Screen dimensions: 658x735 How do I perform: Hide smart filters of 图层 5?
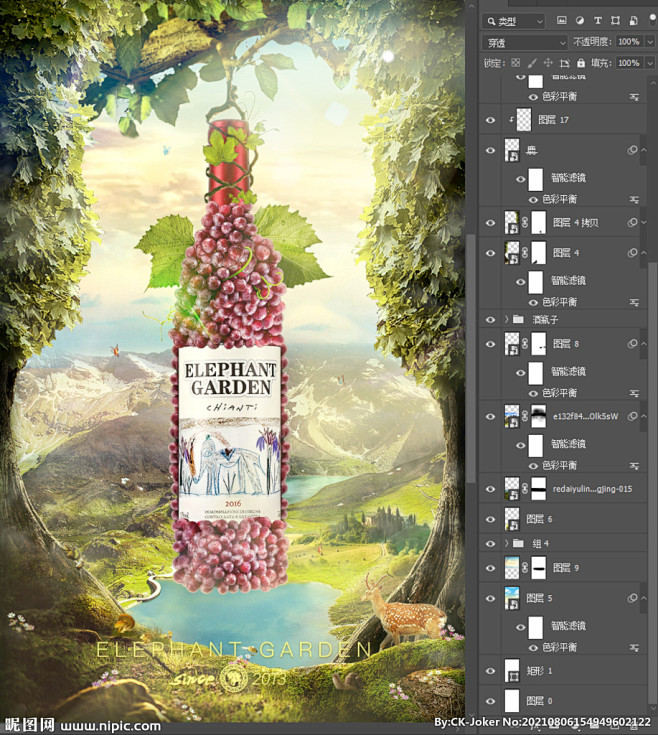click(520, 626)
